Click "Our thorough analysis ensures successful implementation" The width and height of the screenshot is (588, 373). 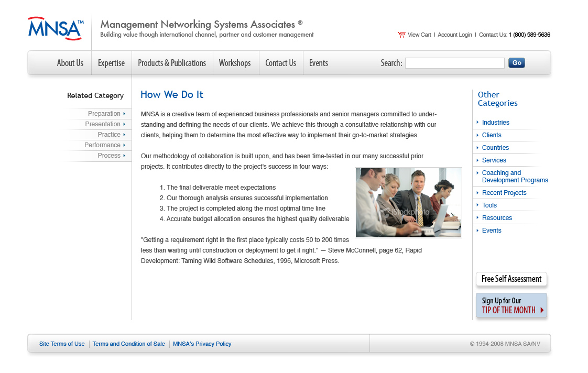tap(247, 198)
